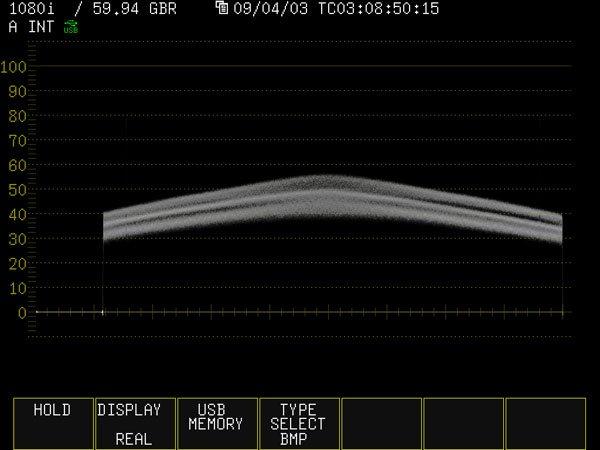
Task: Open the USB MEMORY menu key
Action: point(217,424)
